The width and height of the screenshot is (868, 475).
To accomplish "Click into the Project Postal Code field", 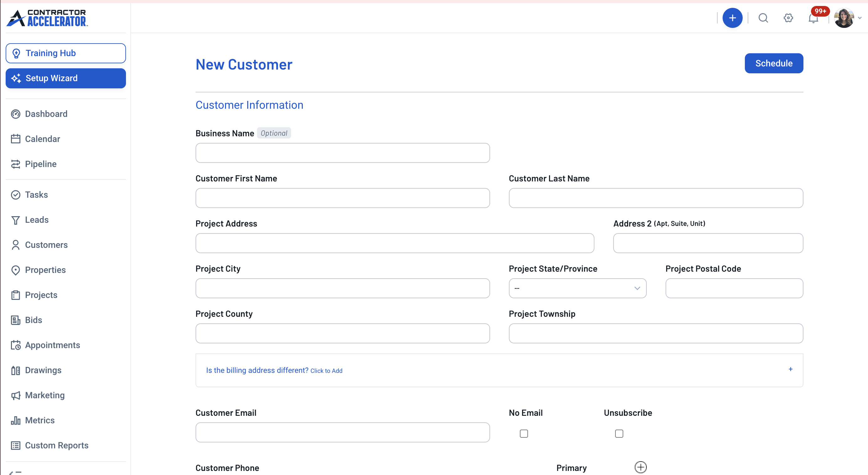I will [734, 288].
